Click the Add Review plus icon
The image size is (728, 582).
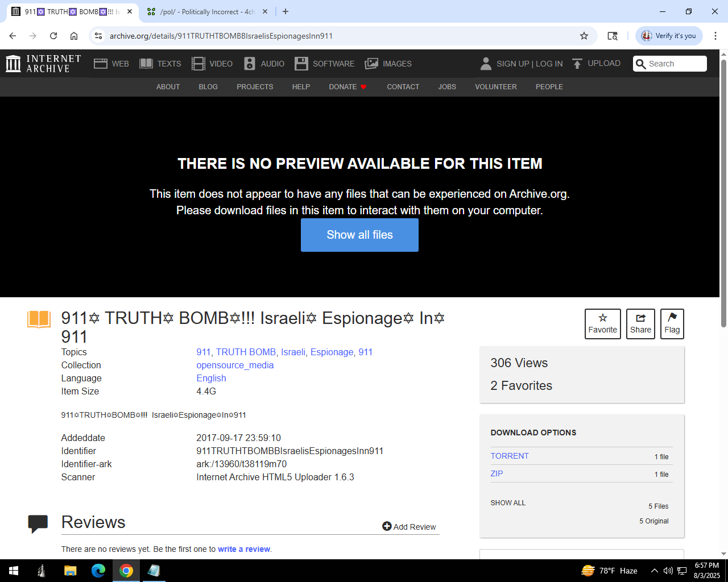tap(387, 526)
